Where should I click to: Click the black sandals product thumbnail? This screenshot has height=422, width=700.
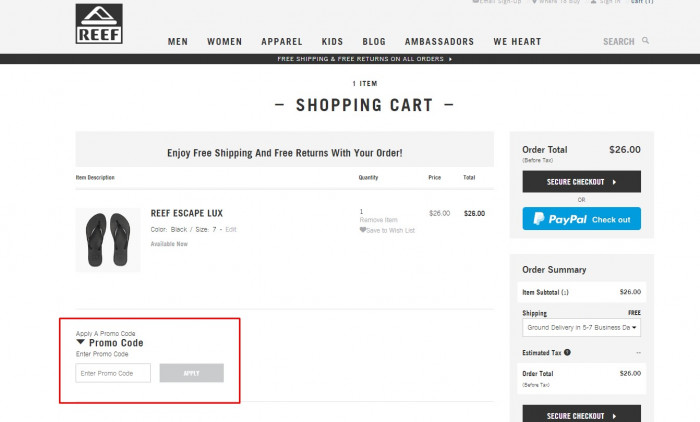[x=108, y=240]
